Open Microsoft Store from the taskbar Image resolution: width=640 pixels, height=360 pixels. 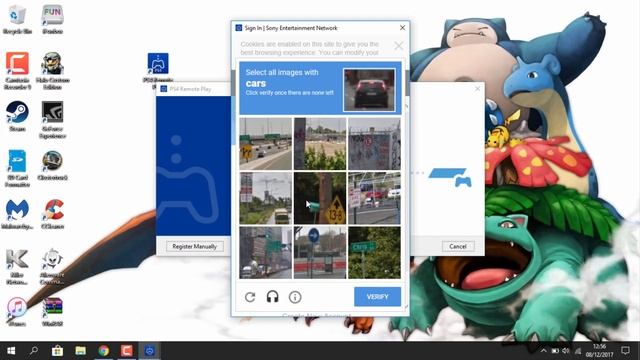57,351
